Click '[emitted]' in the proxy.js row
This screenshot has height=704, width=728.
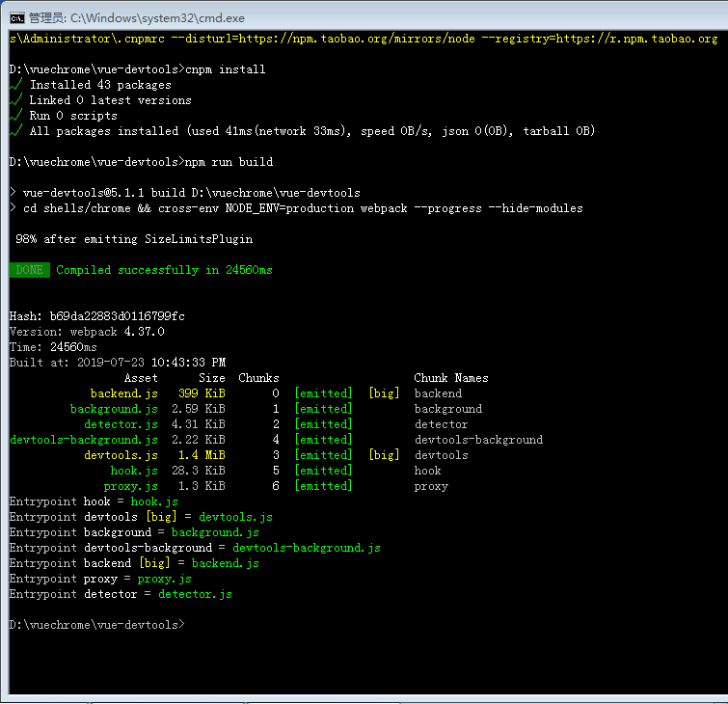tap(323, 486)
